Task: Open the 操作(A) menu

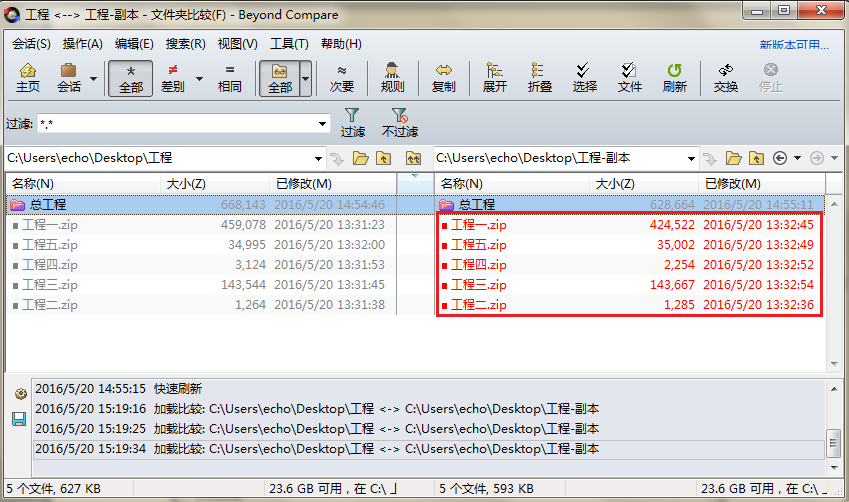Action: point(82,44)
